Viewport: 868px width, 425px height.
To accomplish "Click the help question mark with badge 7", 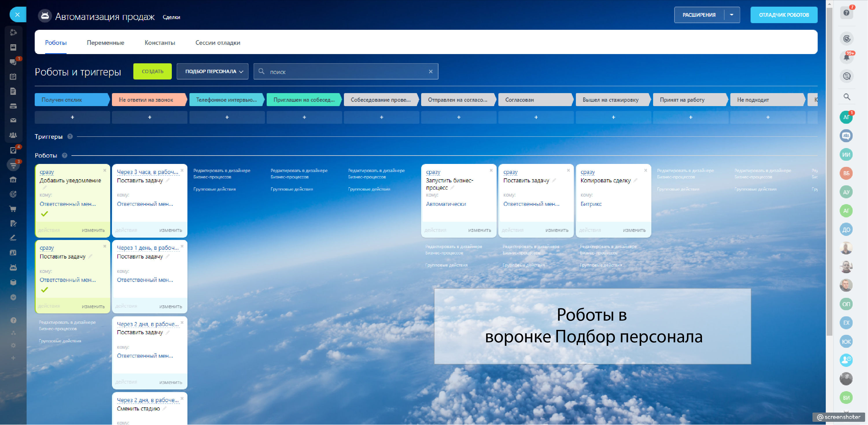I will 846,13.
